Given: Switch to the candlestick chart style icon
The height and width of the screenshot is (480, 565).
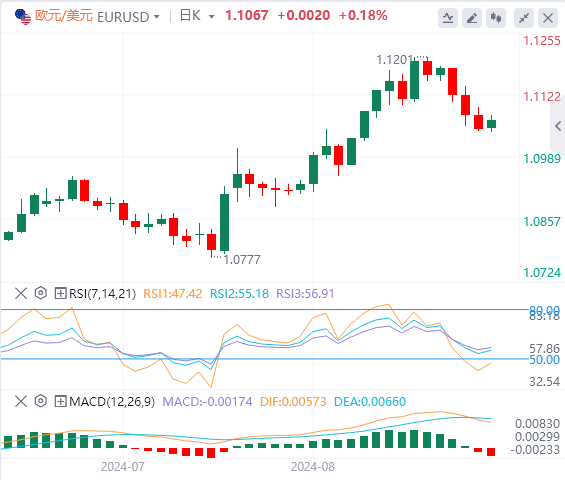Looking at the screenshot, I should 496,18.
